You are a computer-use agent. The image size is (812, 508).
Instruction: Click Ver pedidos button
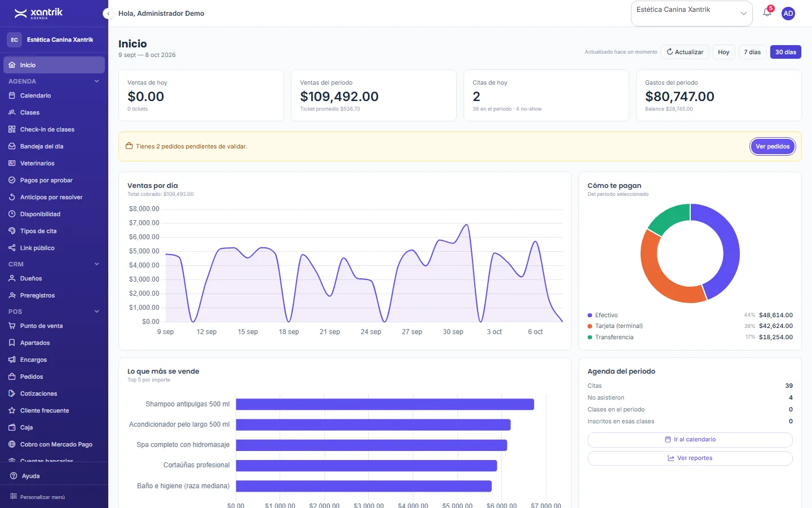coord(773,146)
